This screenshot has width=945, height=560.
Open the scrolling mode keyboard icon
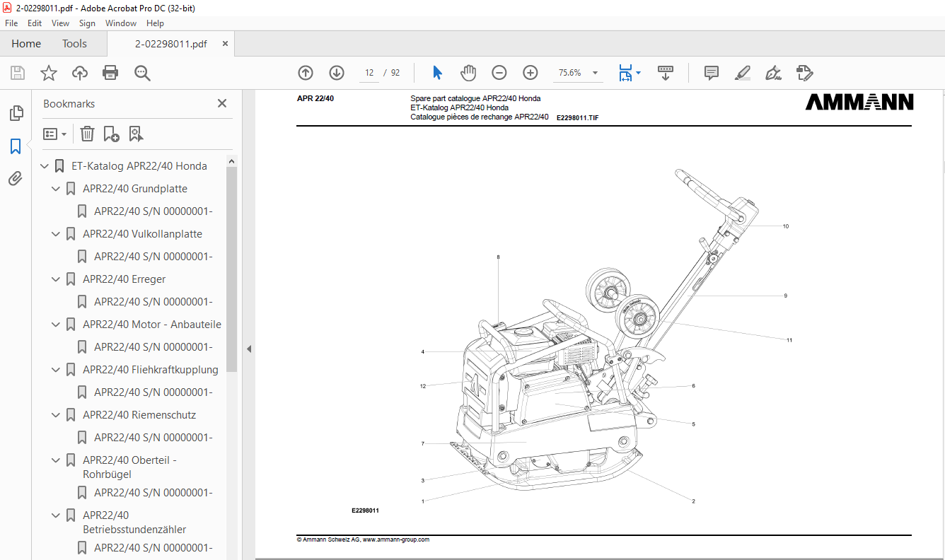[666, 73]
